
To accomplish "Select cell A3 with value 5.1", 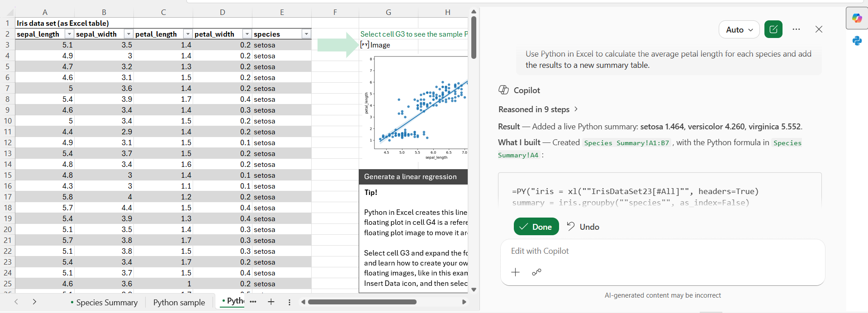I will click(x=45, y=45).
